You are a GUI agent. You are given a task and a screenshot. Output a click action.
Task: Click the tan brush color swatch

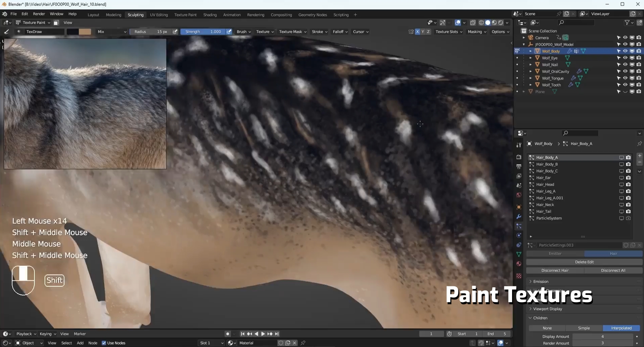coord(85,32)
